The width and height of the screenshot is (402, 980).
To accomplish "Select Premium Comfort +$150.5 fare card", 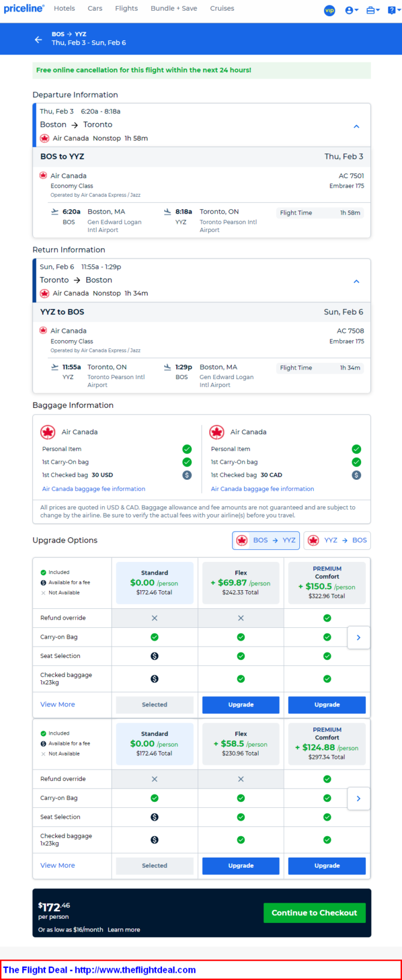I will tap(327, 582).
